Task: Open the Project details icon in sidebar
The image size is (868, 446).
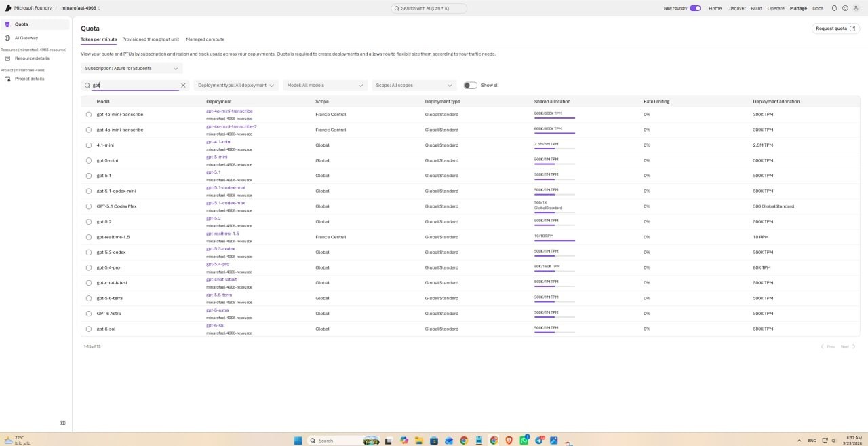Action: 7,79
